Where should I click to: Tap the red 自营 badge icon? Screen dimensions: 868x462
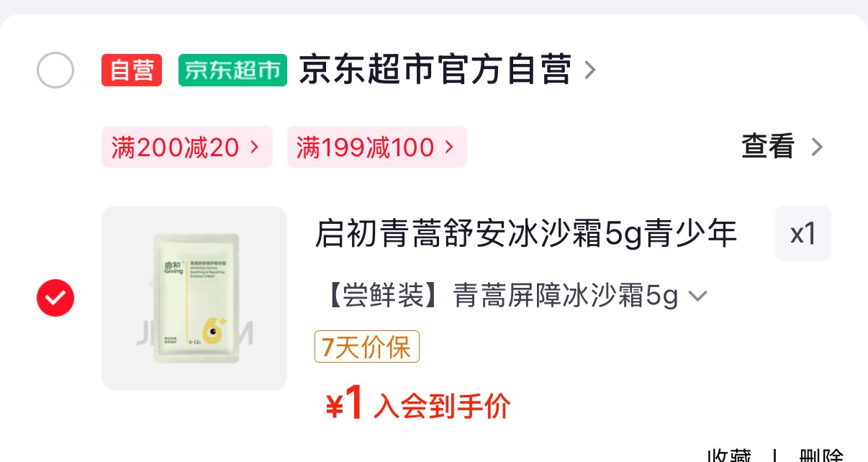pos(132,71)
